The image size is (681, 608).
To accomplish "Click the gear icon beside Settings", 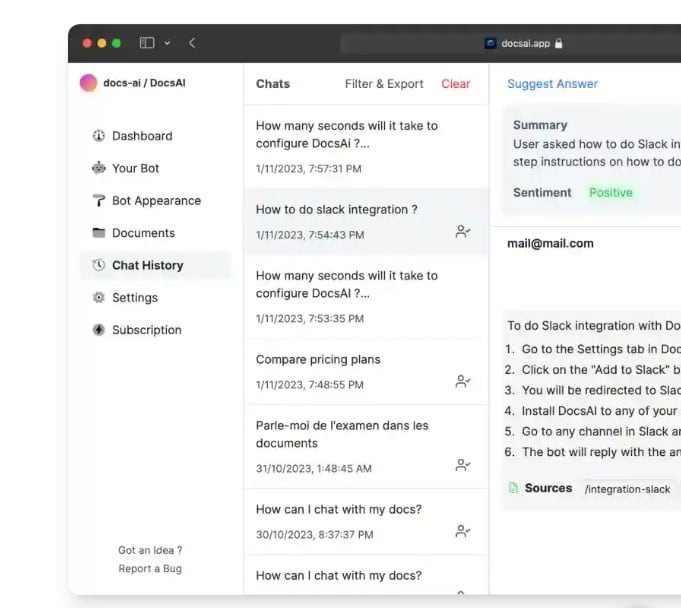I will point(99,297).
